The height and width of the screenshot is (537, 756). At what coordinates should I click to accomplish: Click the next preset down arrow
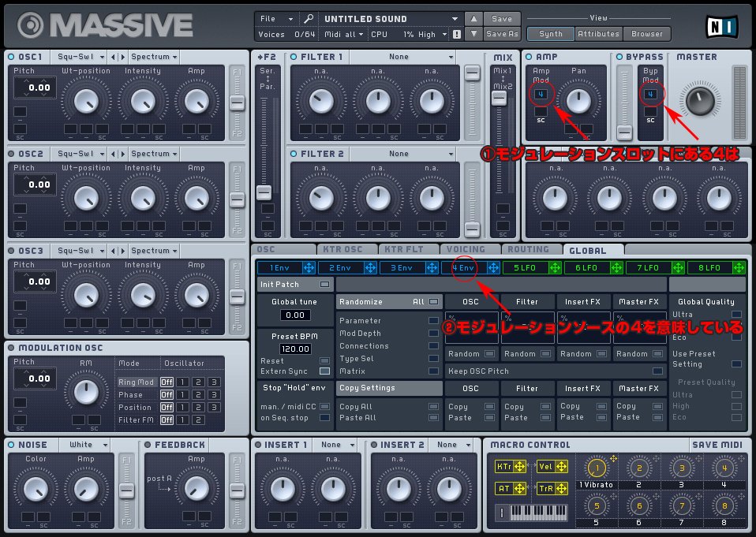[473, 34]
